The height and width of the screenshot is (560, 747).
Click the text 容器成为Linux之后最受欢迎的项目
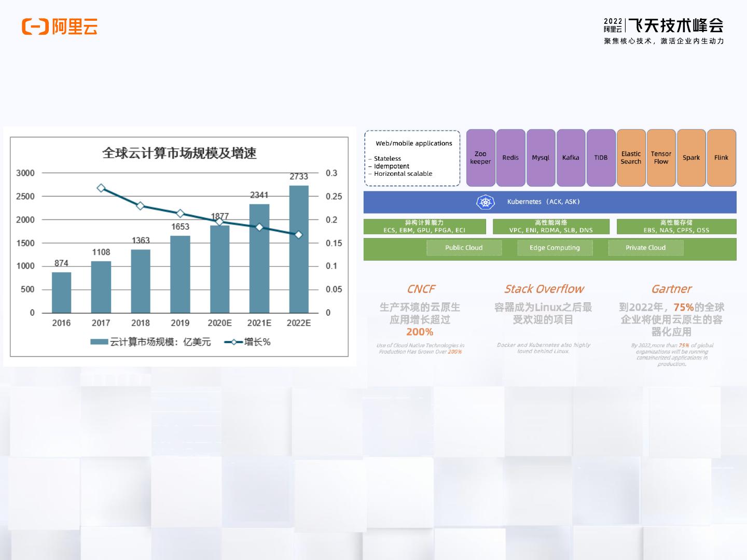(x=543, y=314)
